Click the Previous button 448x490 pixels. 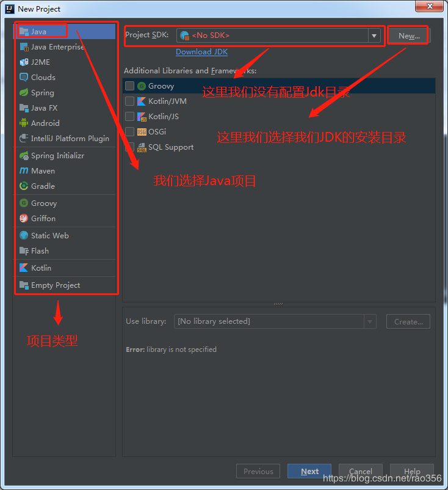pyautogui.click(x=258, y=471)
